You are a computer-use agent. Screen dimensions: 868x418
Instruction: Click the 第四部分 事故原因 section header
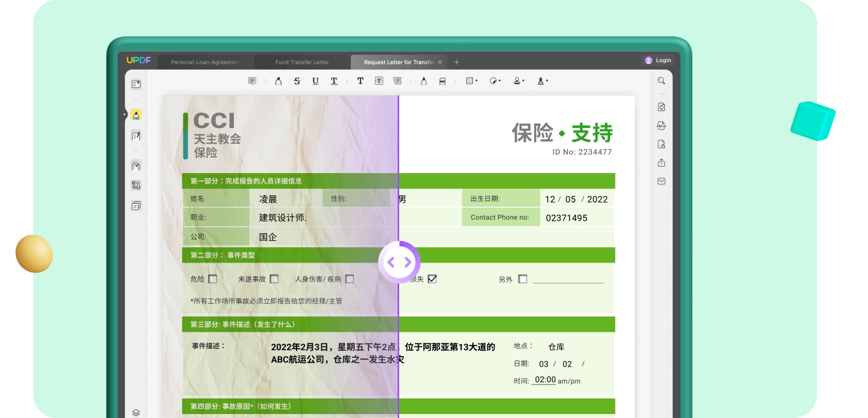tap(398, 406)
